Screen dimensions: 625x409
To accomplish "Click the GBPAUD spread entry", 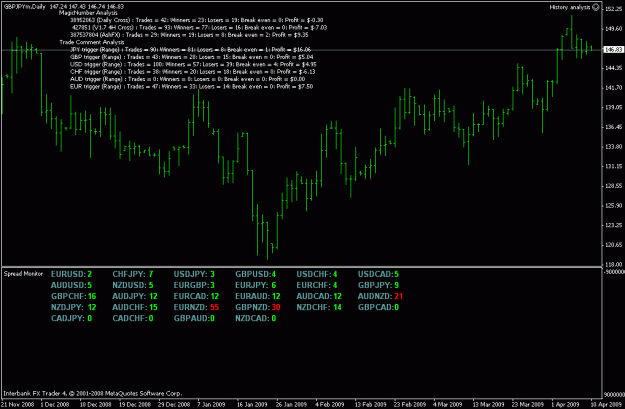I will click(194, 319).
